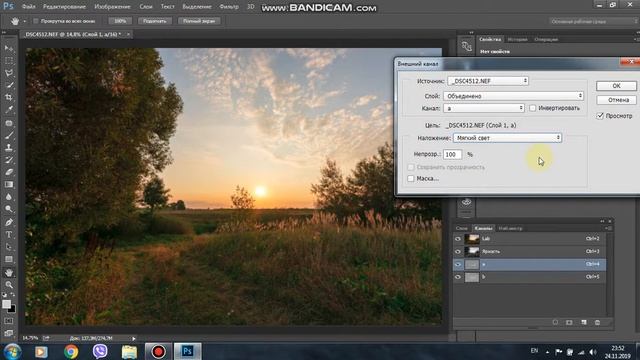Switch to the История tab

(518, 40)
